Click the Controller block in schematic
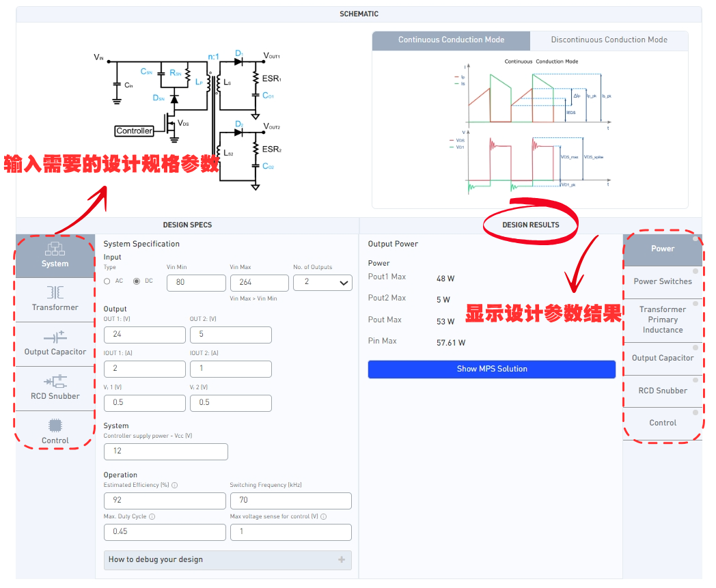The image size is (716, 588). (x=134, y=131)
